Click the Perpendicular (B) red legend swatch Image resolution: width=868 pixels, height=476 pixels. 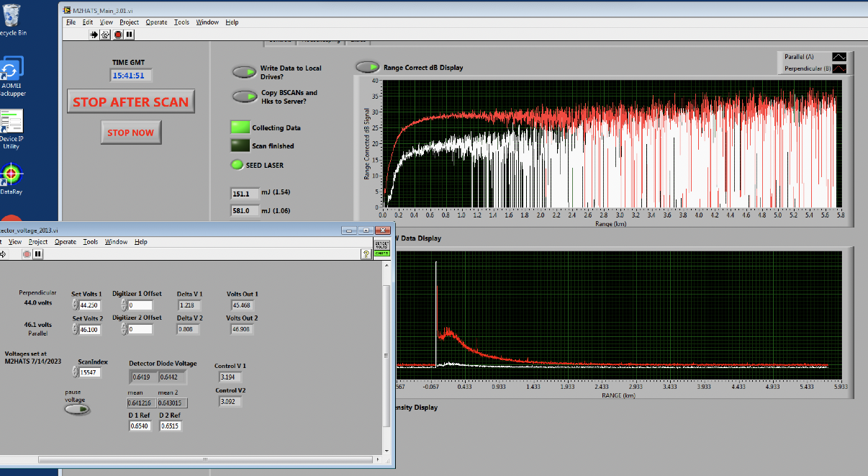tap(839, 68)
